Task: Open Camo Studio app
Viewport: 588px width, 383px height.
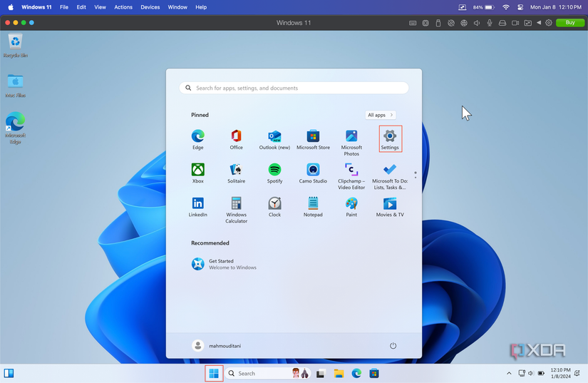Action: point(313,173)
